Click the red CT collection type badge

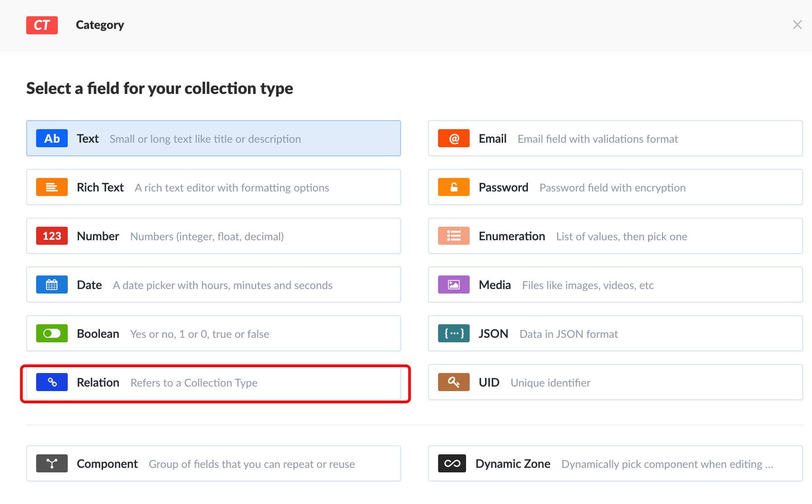42,25
